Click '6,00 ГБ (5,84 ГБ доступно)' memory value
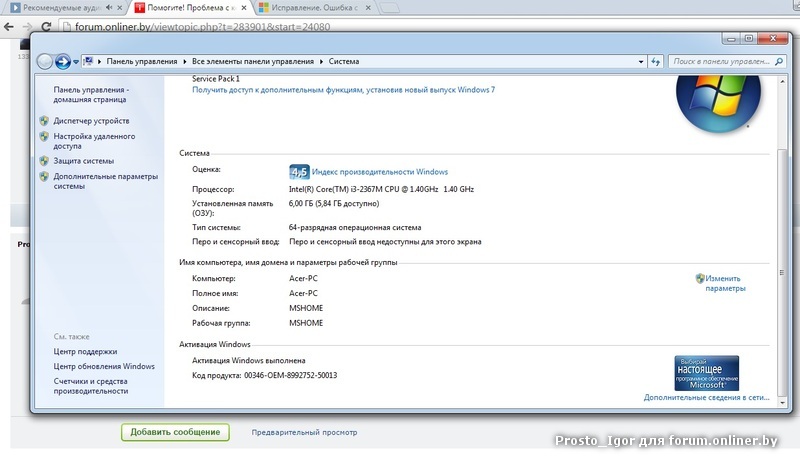Viewport: 800px width, 464px height. point(334,204)
